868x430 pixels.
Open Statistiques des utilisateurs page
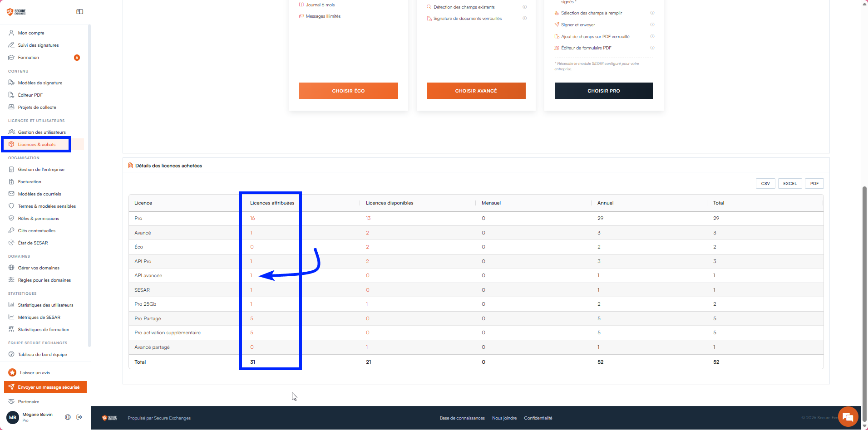pyautogui.click(x=45, y=305)
